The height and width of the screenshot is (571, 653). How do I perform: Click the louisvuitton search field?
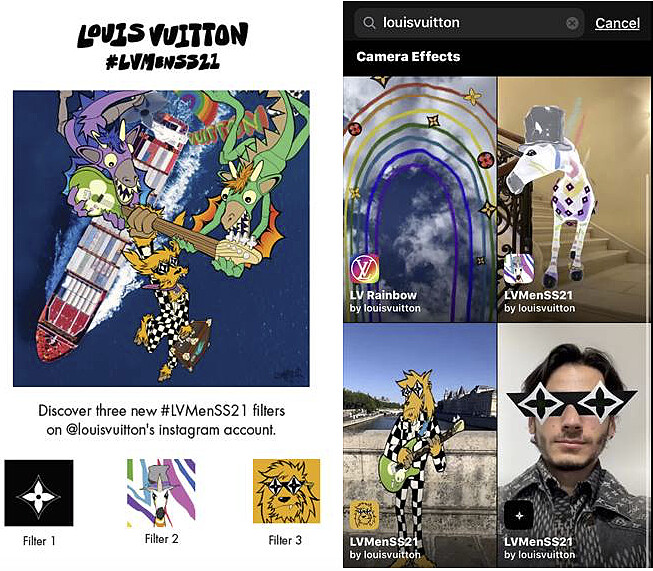(469, 23)
